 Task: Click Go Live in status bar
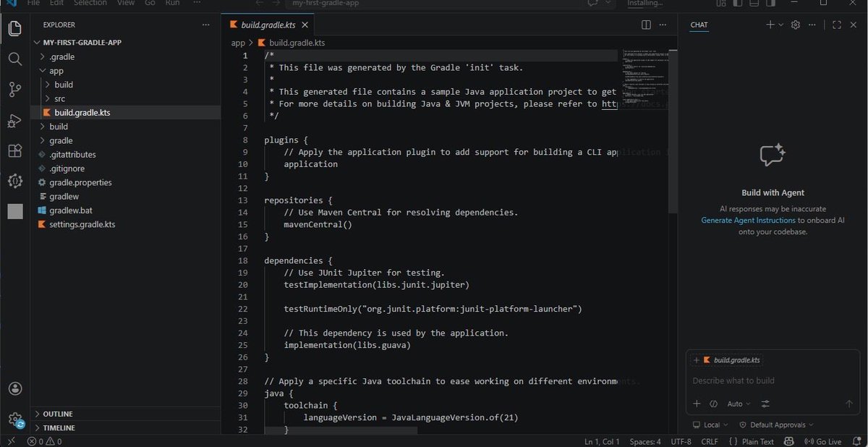(x=823, y=441)
